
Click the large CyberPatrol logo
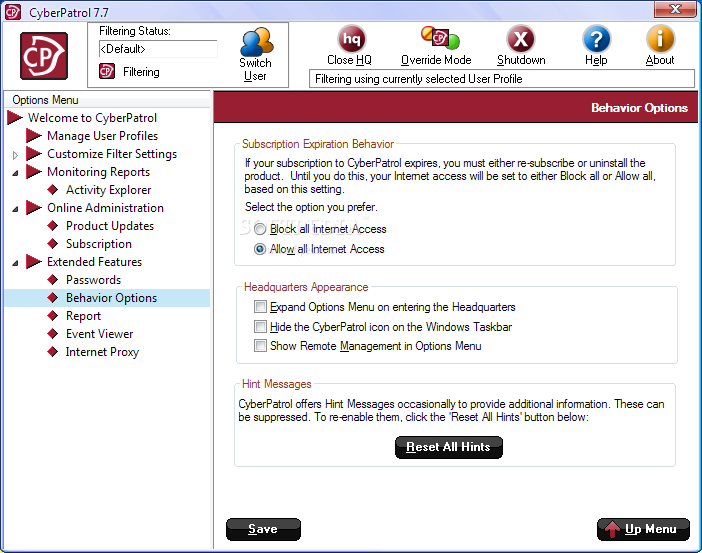pos(44,56)
